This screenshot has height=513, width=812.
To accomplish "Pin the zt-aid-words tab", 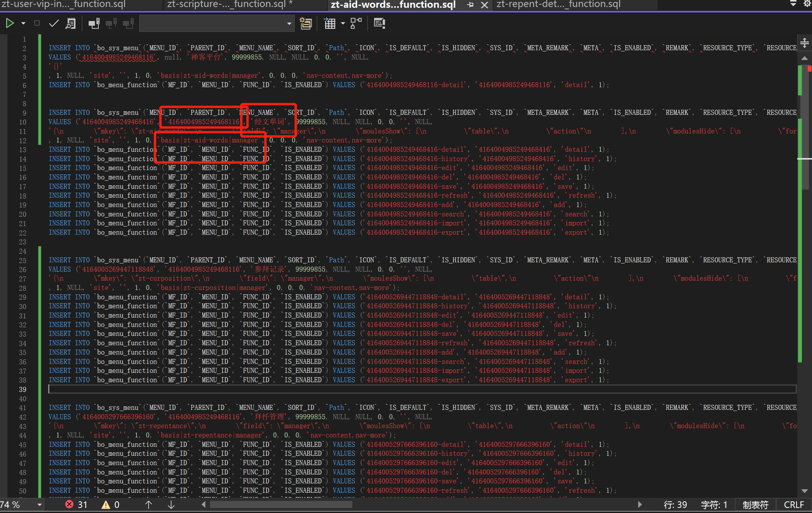I will [470, 5].
